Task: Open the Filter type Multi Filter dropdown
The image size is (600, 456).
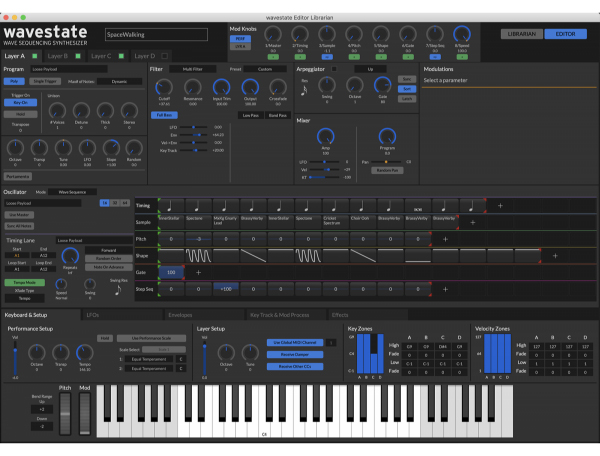Action: click(x=192, y=69)
